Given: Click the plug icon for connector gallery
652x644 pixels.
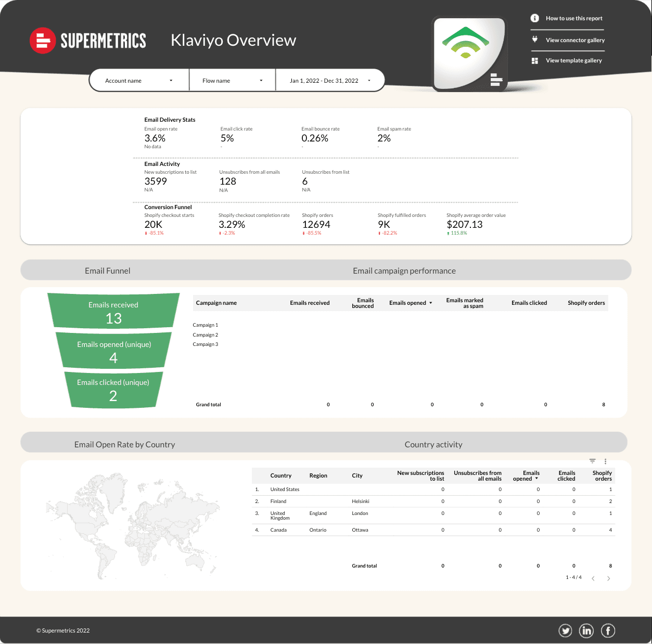Looking at the screenshot, I should click(x=534, y=40).
